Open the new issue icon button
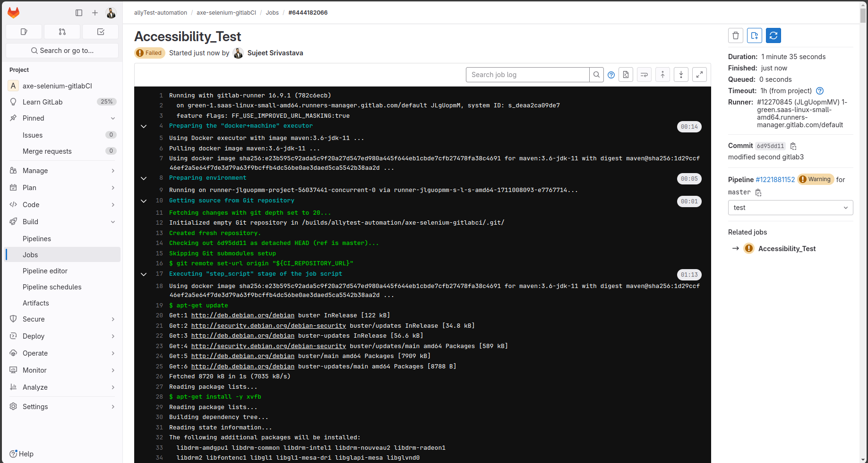 pyautogui.click(x=754, y=35)
